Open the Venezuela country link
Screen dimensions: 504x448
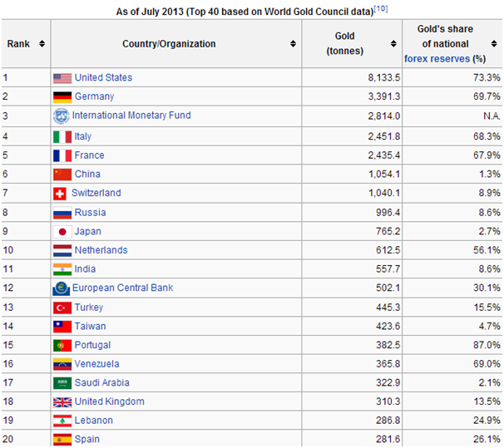coord(96,364)
